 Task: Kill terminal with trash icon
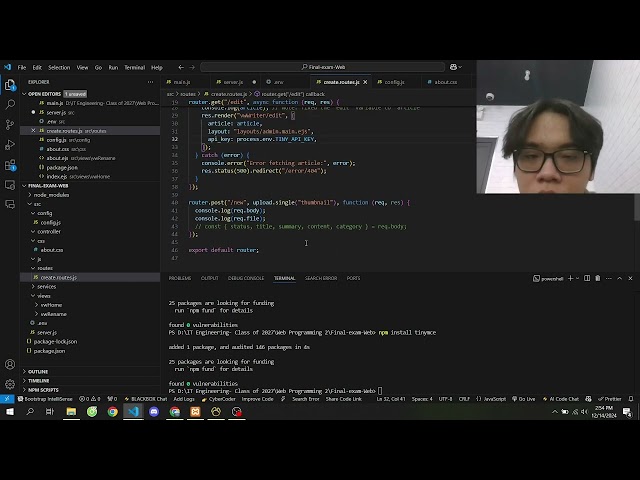[598, 278]
